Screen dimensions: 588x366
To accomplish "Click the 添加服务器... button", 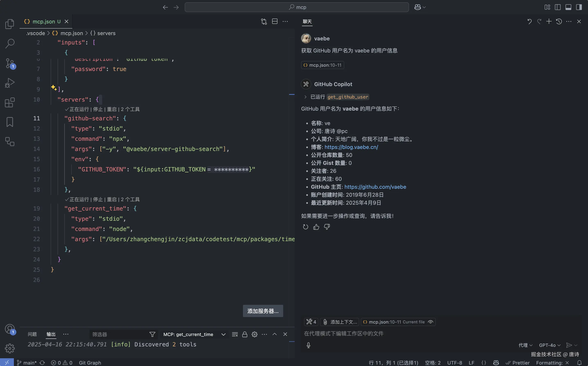I will pos(263,311).
